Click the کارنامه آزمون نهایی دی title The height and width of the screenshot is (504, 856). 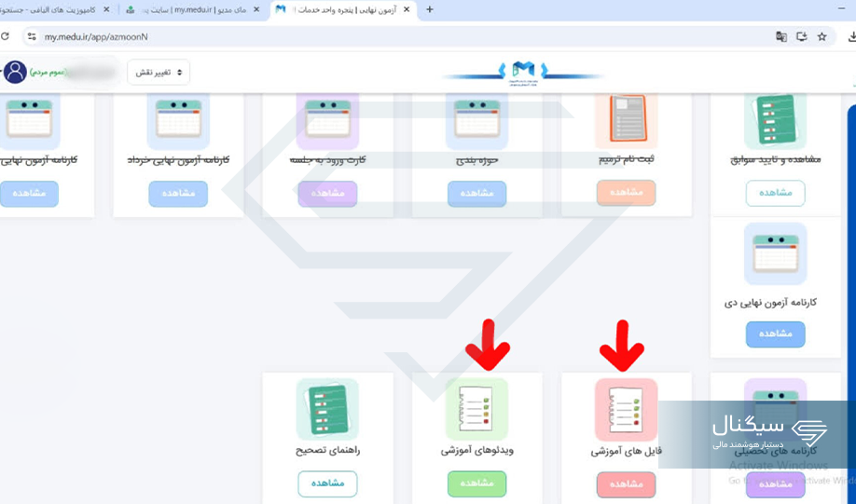pos(770,302)
